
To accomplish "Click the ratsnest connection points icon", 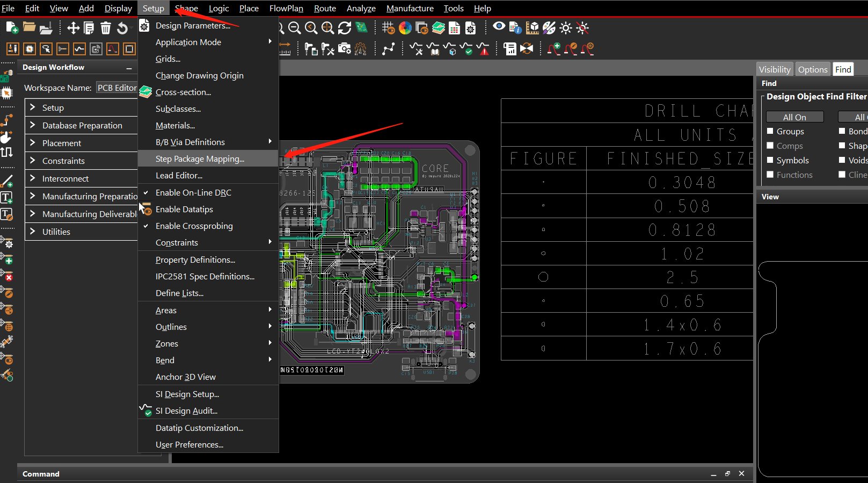I will coord(389,49).
